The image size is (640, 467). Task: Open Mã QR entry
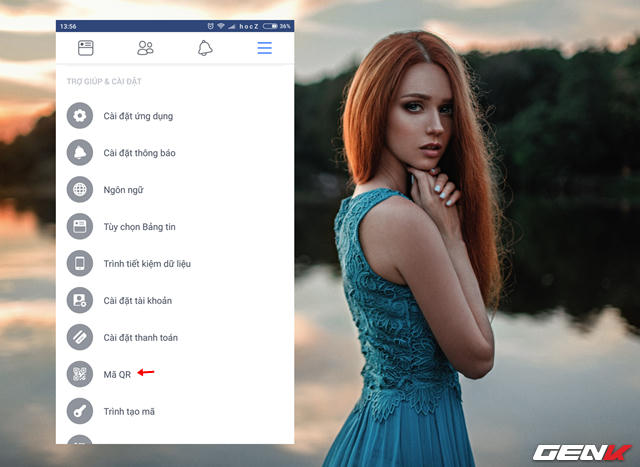tap(117, 374)
